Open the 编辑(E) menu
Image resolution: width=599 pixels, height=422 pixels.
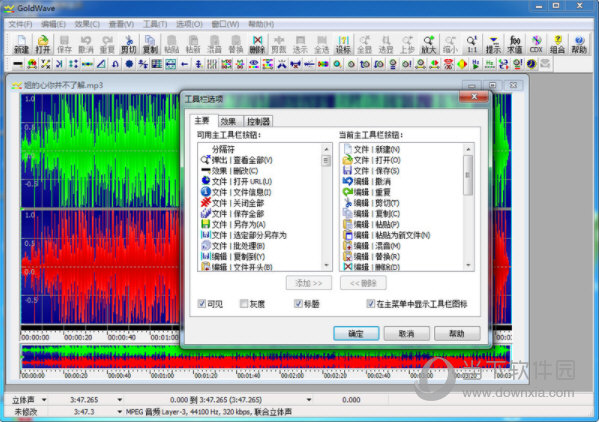click(53, 24)
